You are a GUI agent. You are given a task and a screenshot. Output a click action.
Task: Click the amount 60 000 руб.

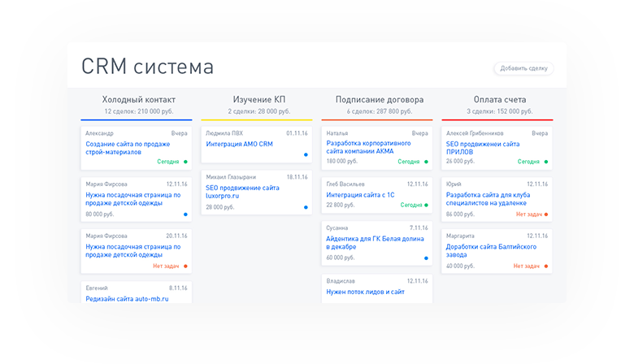tap(341, 258)
